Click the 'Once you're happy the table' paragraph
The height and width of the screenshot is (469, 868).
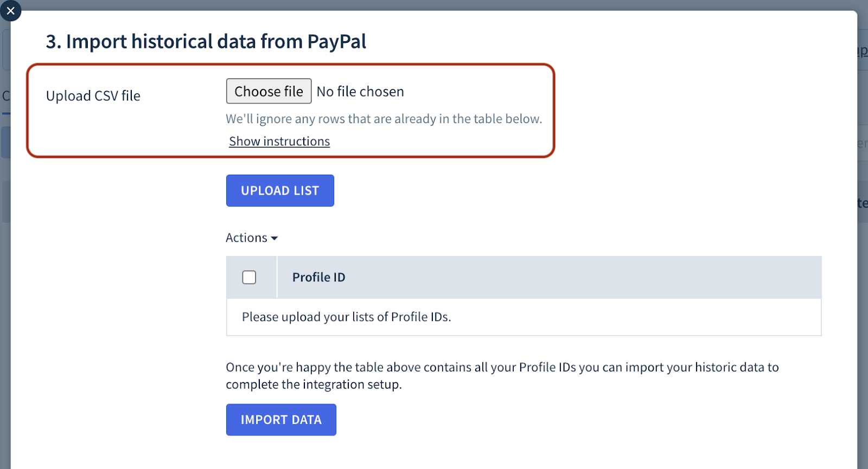pyautogui.click(x=502, y=375)
